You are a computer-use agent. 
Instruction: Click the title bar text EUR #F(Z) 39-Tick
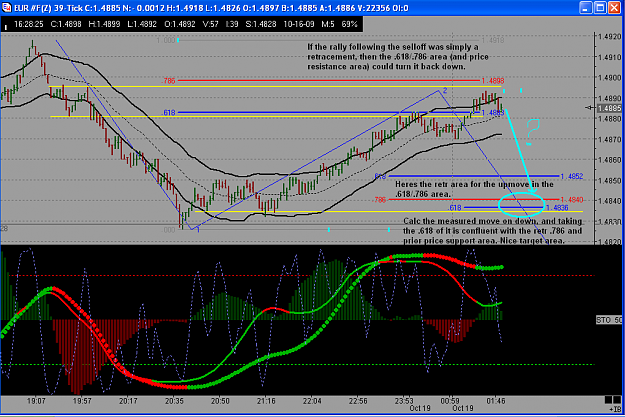[49, 8]
